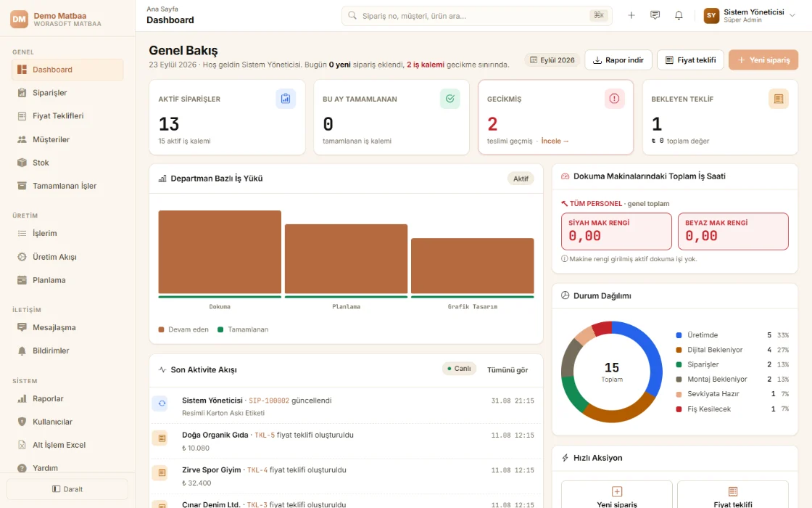812x508 pixels.
Task: Expand the Sistem Yöneticisi user menu chevron
Action: 792,15
